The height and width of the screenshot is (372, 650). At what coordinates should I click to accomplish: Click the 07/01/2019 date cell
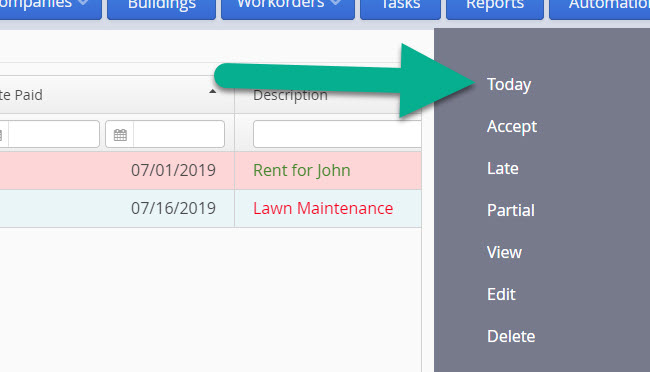173,170
